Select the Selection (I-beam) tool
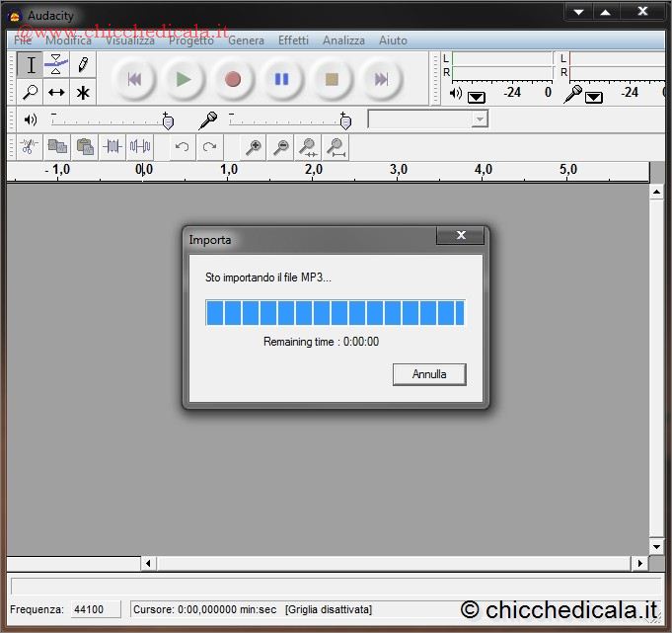 pos(31,65)
